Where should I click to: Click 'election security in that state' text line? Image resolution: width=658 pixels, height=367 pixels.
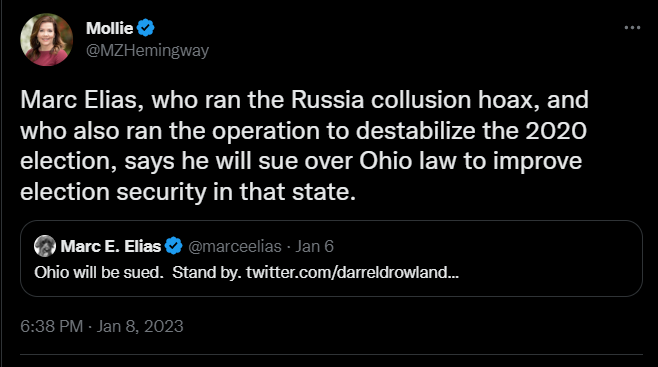pos(188,192)
